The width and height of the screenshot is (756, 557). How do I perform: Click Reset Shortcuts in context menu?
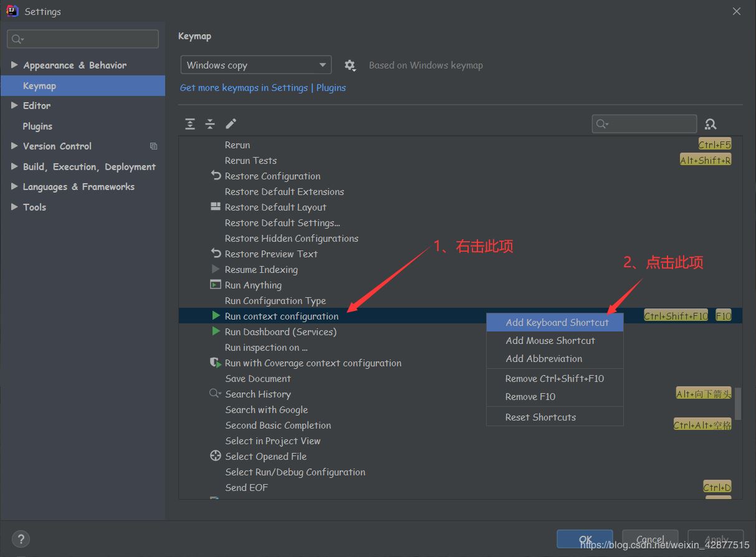pyautogui.click(x=540, y=417)
